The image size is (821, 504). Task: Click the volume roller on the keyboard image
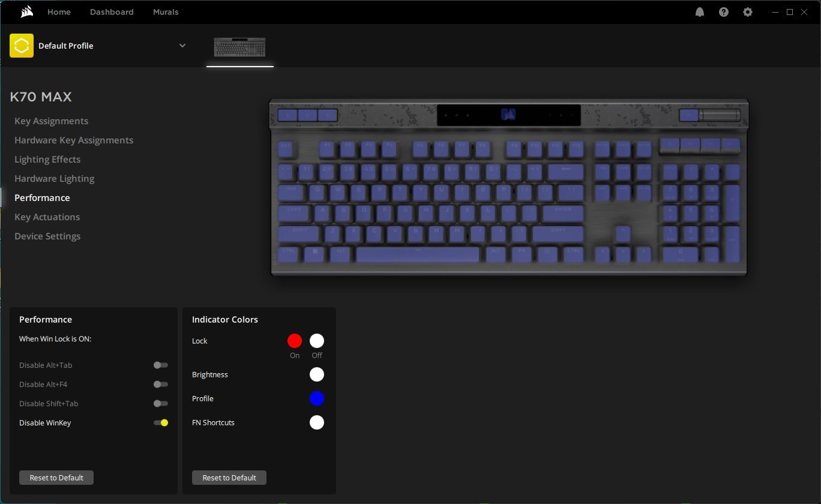(719, 115)
